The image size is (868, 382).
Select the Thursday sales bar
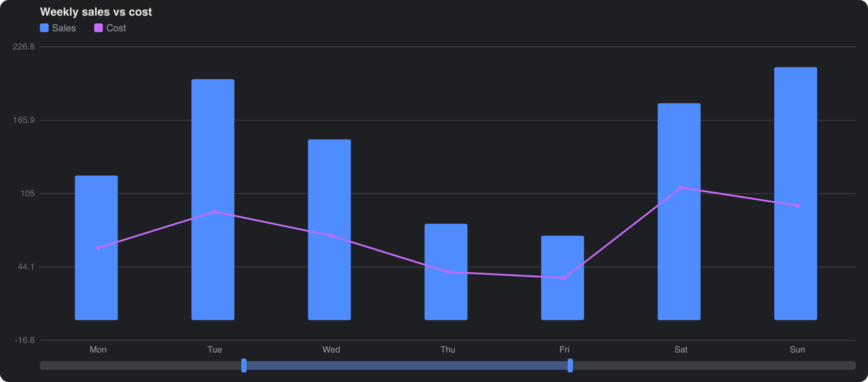446,272
